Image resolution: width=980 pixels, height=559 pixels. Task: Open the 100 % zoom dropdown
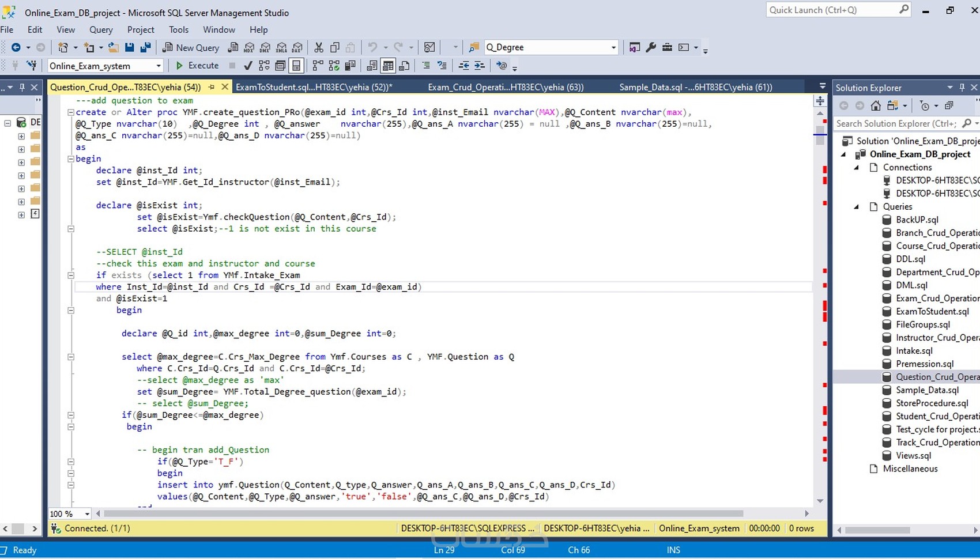(x=87, y=513)
